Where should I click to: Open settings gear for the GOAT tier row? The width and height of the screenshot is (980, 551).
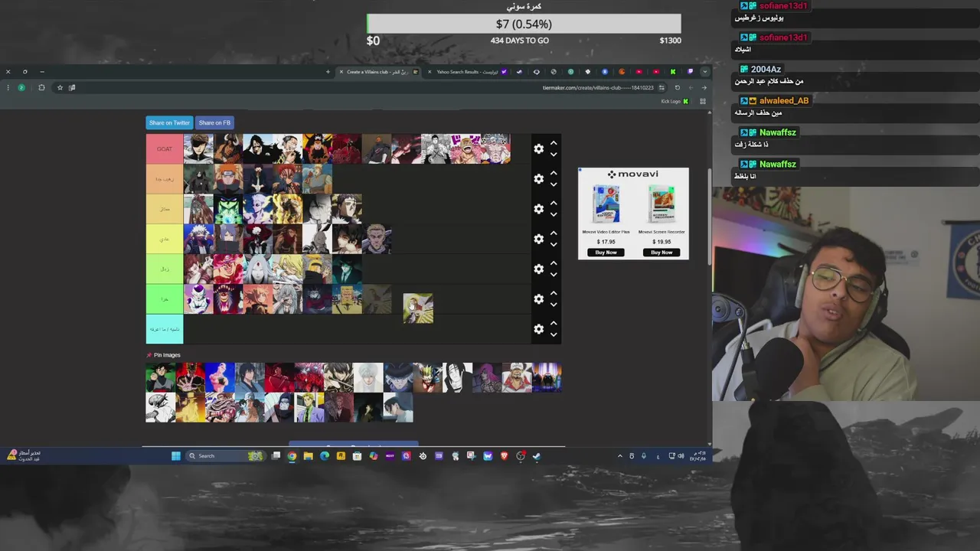pos(539,149)
